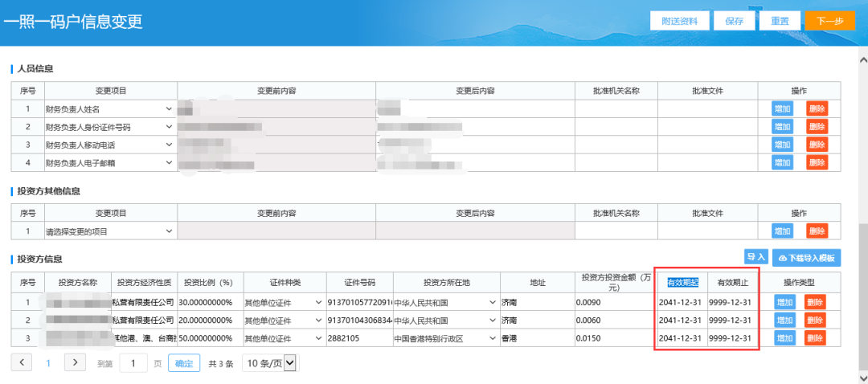Click the 导入 import button

tap(755, 257)
